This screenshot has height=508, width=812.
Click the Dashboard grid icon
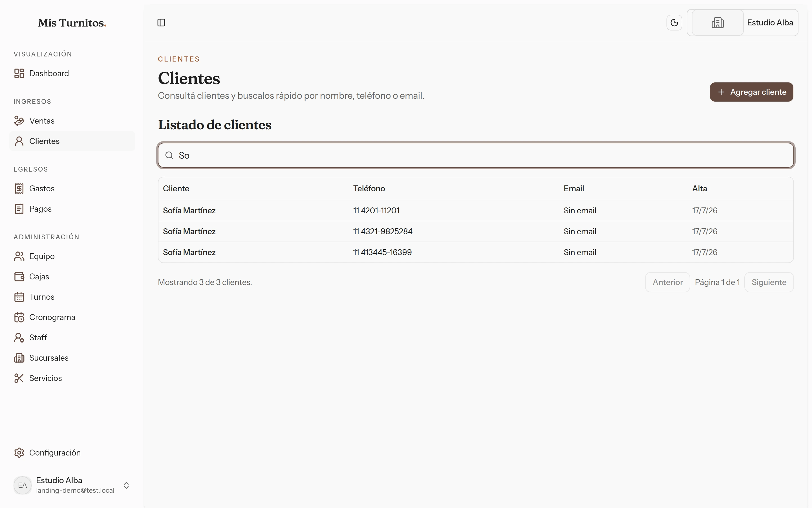point(19,73)
